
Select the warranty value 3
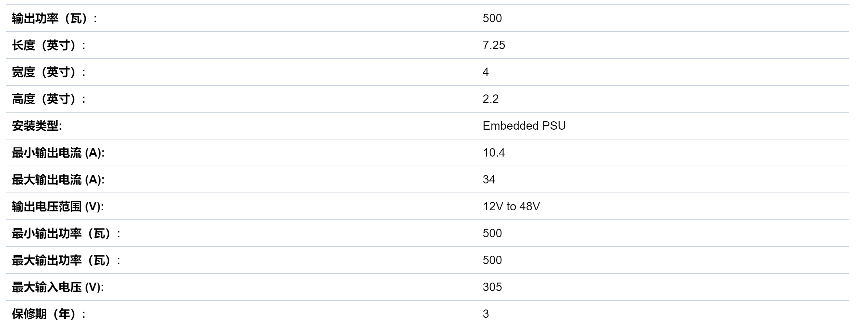(486, 314)
